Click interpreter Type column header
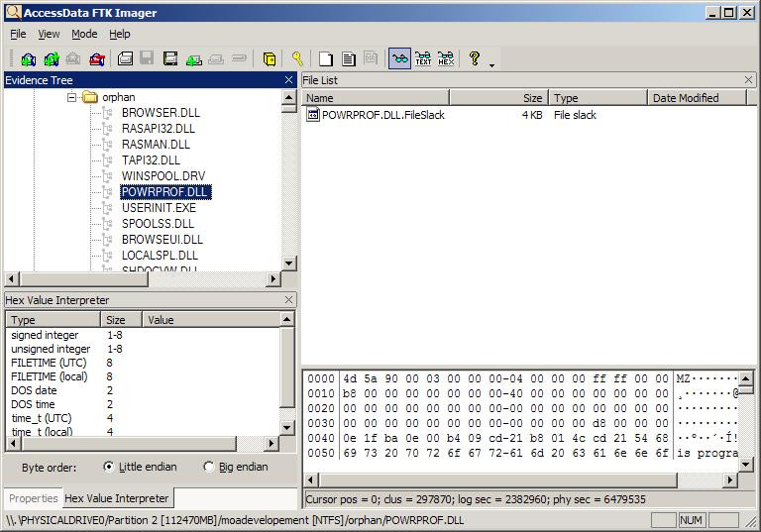The width and height of the screenshot is (761, 532). coord(54,320)
